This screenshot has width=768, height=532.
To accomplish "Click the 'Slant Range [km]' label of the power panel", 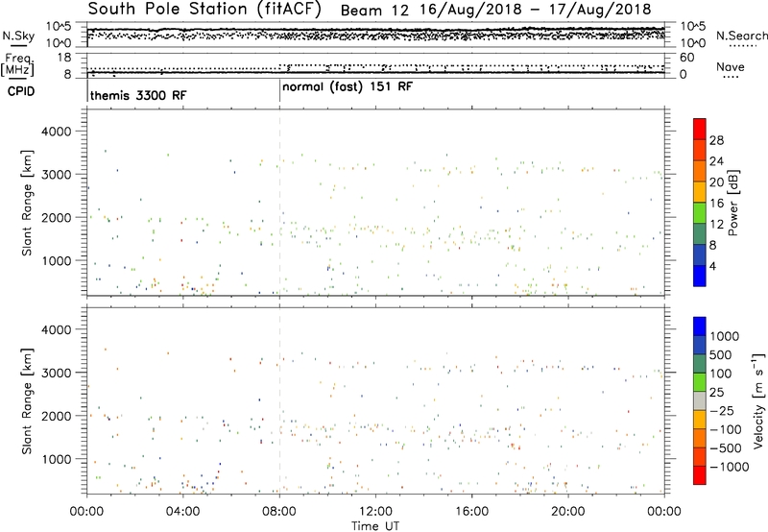I will tap(27, 203).
